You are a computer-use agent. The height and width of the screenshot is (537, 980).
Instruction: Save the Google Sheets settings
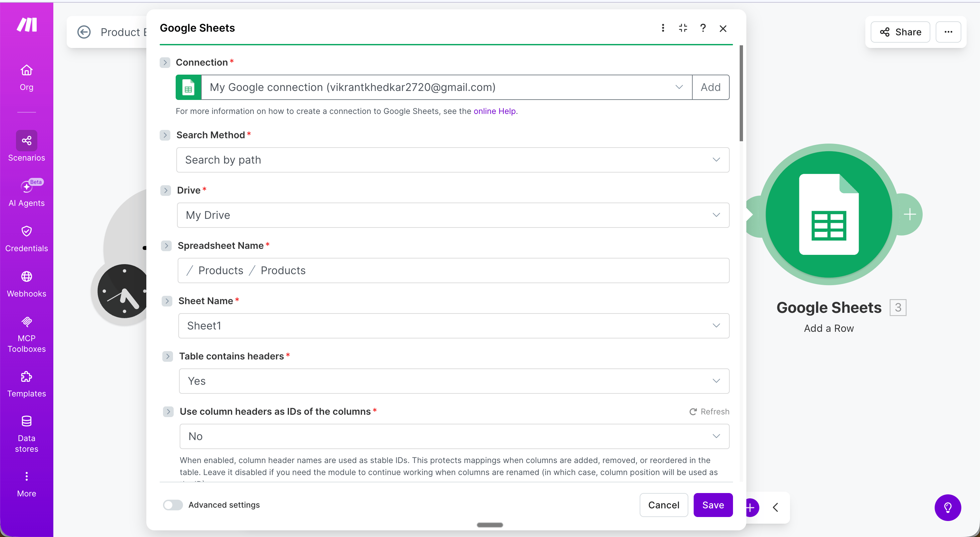pos(713,505)
